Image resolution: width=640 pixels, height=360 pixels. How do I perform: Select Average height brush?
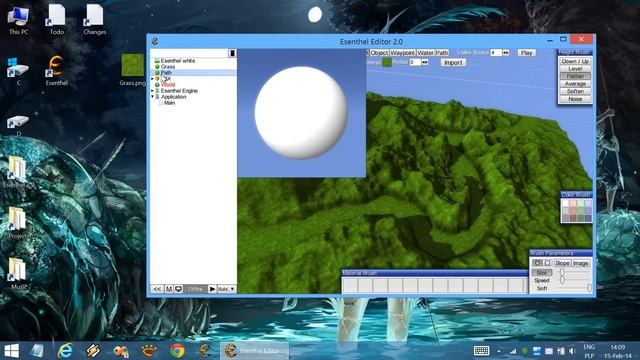coord(575,84)
